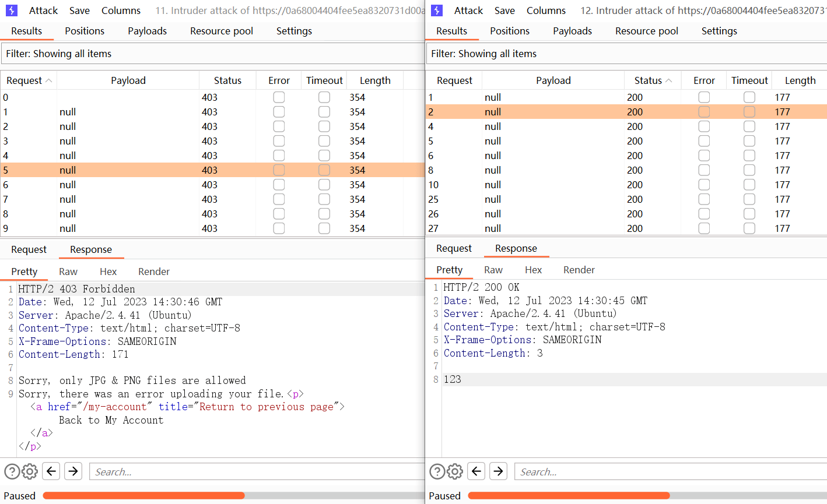
Task: Toggle Timeout checkbox for request 3 in left table
Action: point(324,141)
